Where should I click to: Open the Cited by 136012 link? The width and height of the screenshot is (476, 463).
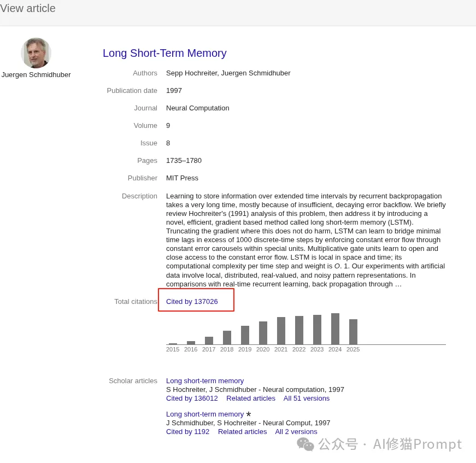coord(192,398)
